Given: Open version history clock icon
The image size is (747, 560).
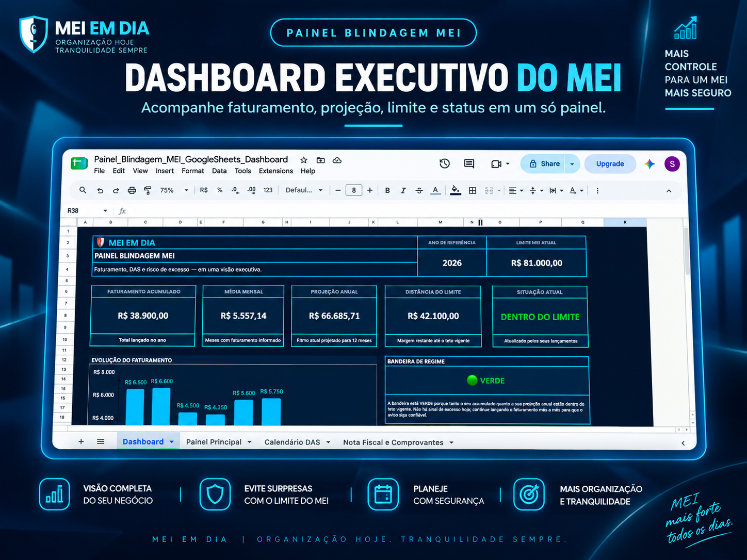Looking at the screenshot, I should (x=445, y=163).
